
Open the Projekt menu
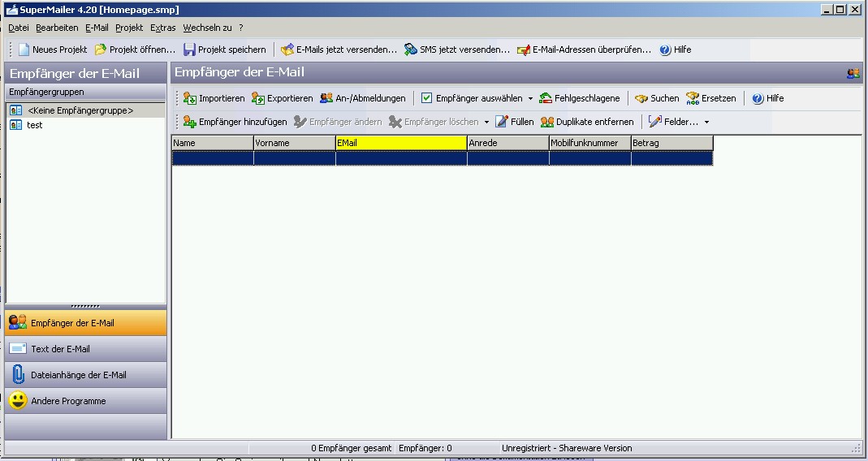point(129,28)
